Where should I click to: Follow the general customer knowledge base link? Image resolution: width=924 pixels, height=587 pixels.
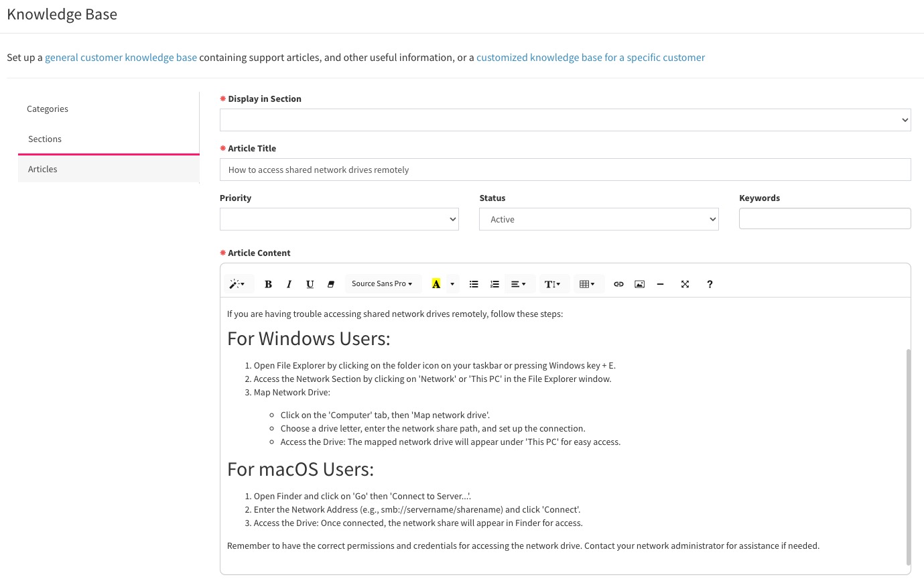[x=121, y=58]
